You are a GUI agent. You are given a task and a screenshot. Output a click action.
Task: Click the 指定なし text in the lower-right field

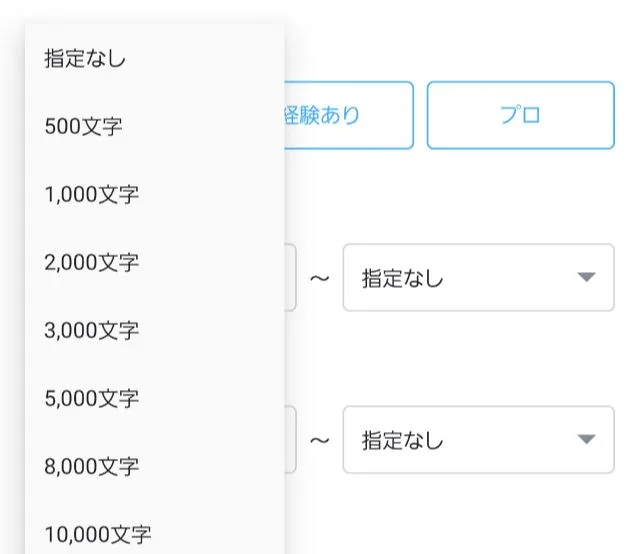(402, 439)
